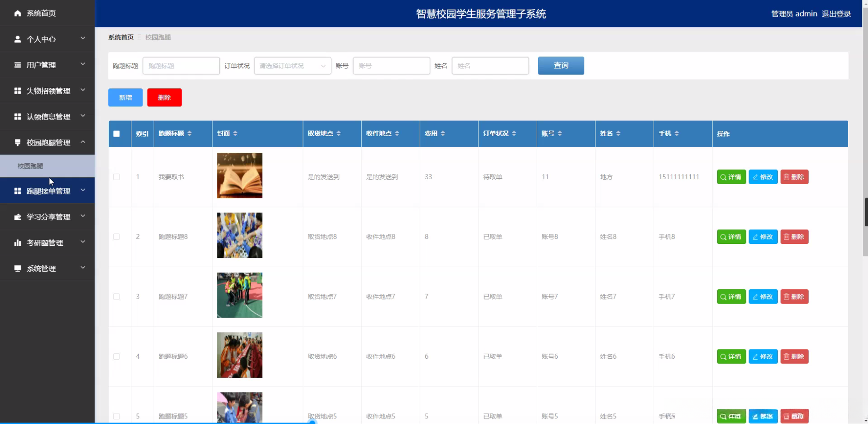View 详情 for row 跑题标题6
This screenshot has width=868, height=424.
[731, 356]
